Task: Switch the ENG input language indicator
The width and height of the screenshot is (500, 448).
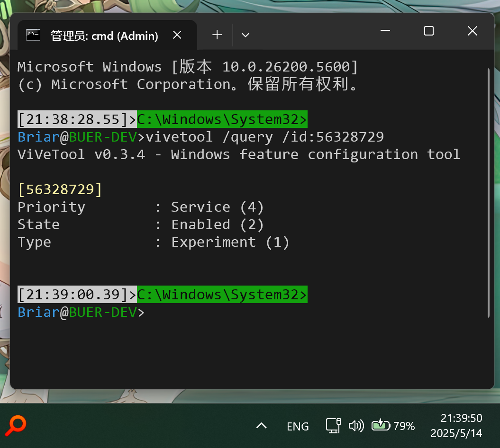Action: 298,426
